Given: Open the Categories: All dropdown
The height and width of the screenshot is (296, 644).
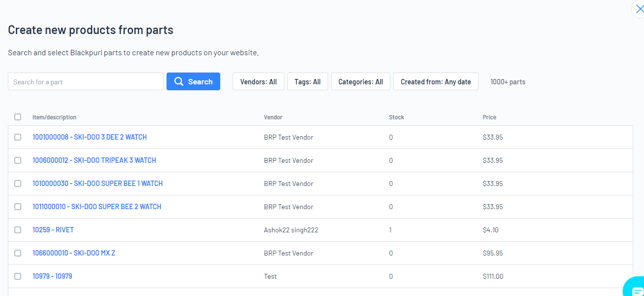Looking at the screenshot, I should pyautogui.click(x=360, y=82).
